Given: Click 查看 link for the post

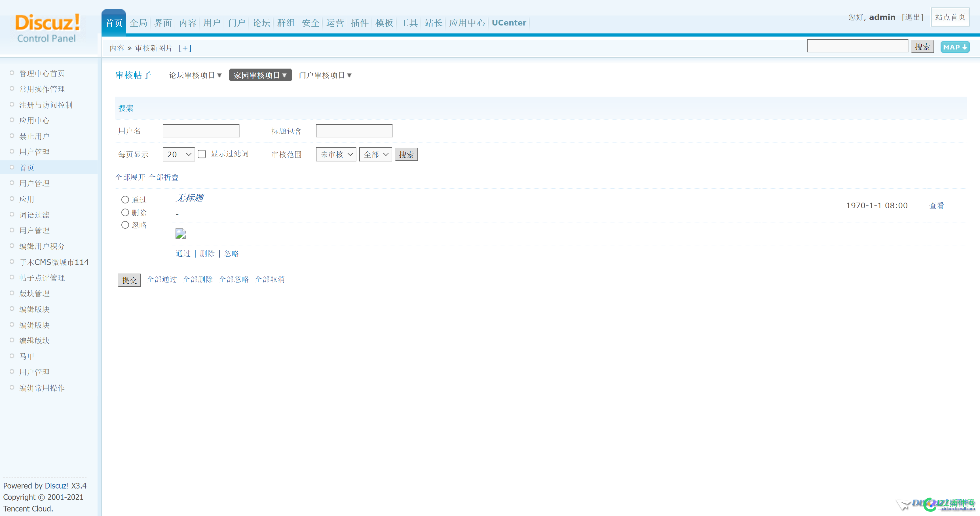Looking at the screenshot, I should 937,206.
